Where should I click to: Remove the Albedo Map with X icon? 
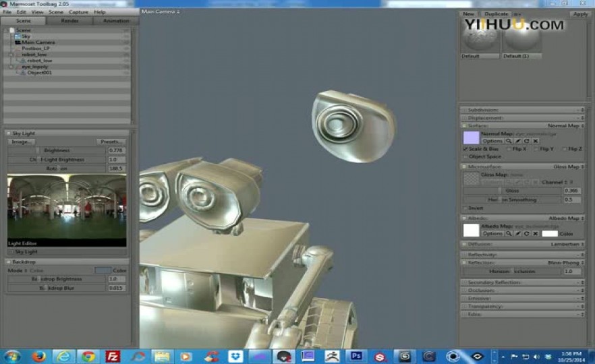click(x=536, y=233)
